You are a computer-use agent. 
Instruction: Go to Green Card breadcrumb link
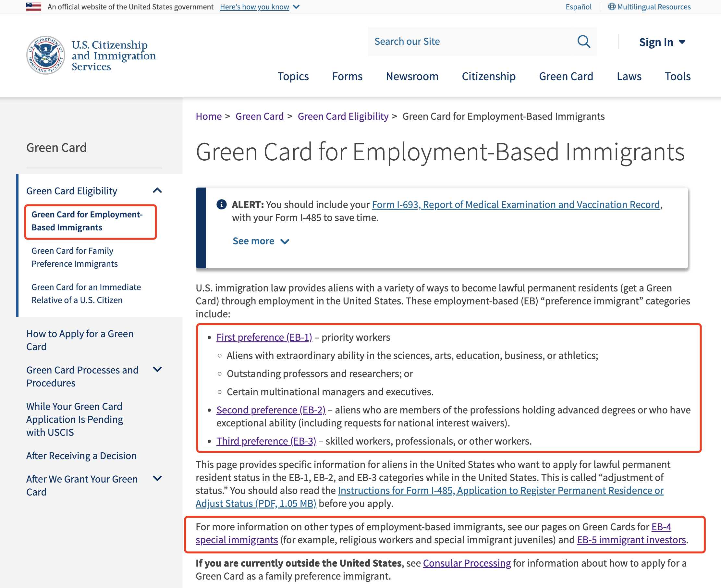click(x=259, y=116)
